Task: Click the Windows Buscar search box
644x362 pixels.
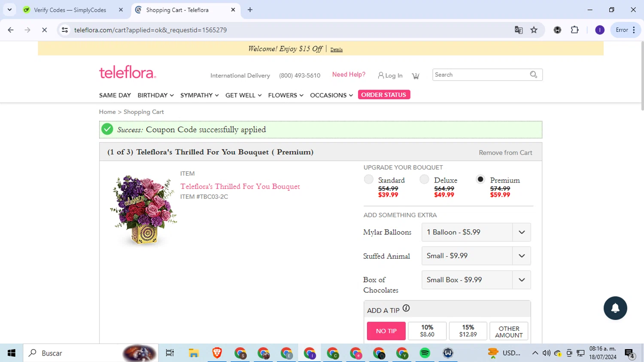Action: click(x=91, y=353)
